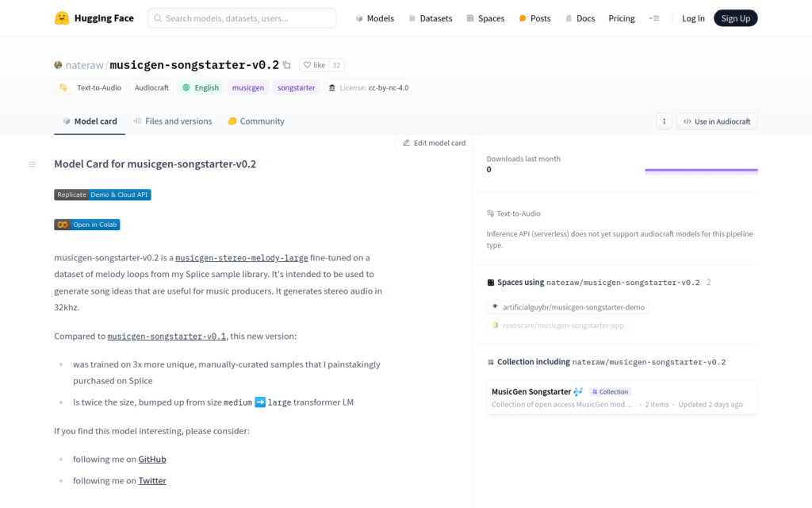812x508 pixels.
Task: Click the Collection including icon
Action: pos(490,362)
